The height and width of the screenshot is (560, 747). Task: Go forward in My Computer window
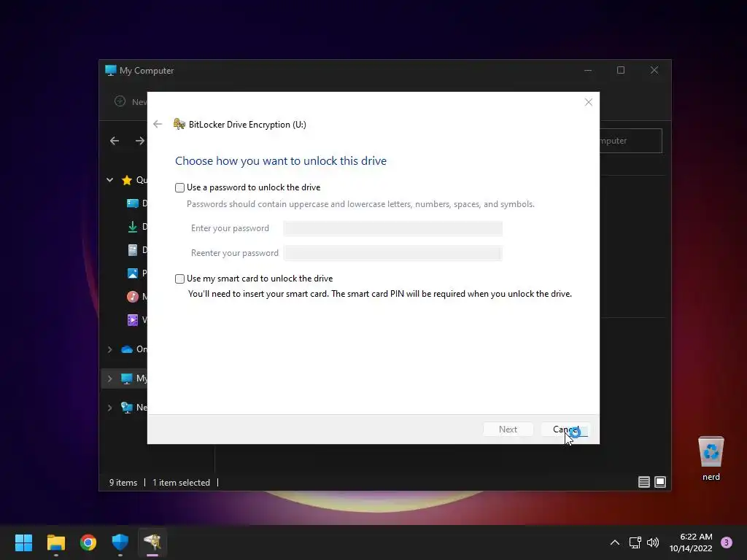[x=139, y=141]
